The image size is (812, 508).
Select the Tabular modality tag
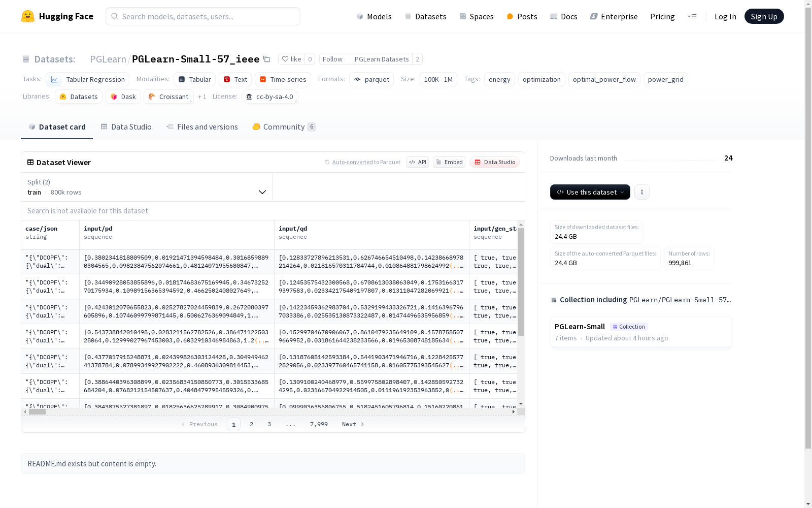point(195,79)
